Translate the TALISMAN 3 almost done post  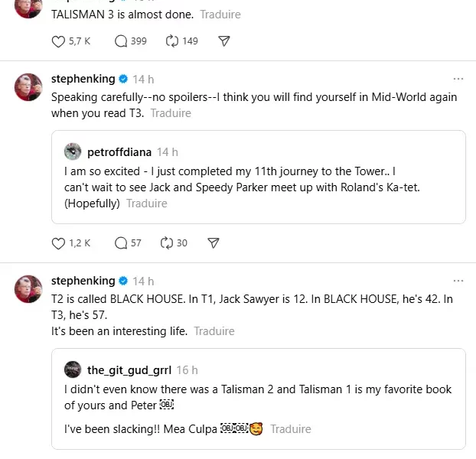[x=220, y=15]
